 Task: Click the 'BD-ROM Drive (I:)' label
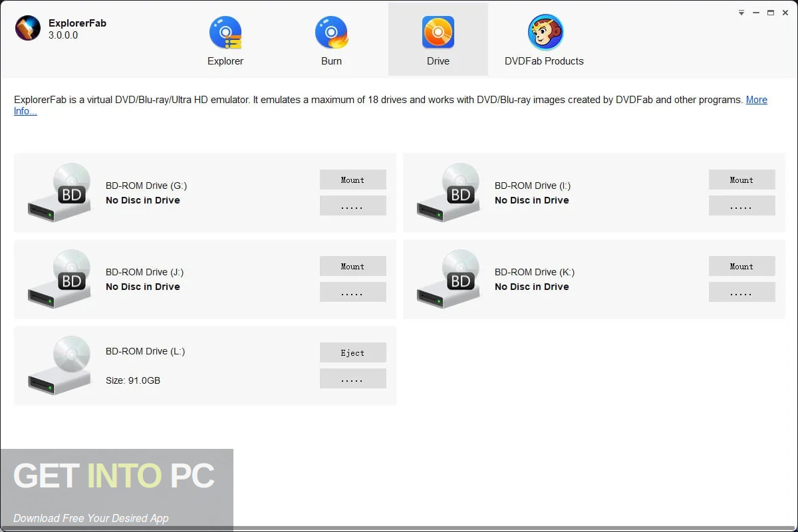[x=533, y=186]
